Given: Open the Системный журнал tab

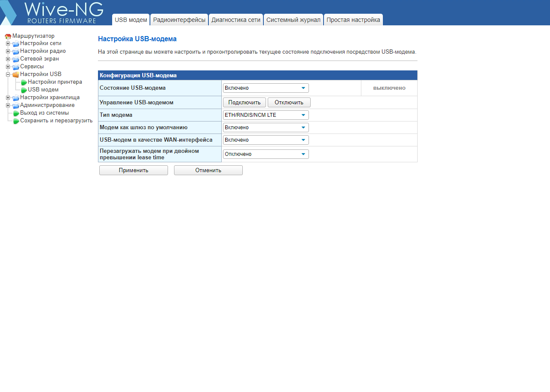Looking at the screenshot, I should (293, 20).
